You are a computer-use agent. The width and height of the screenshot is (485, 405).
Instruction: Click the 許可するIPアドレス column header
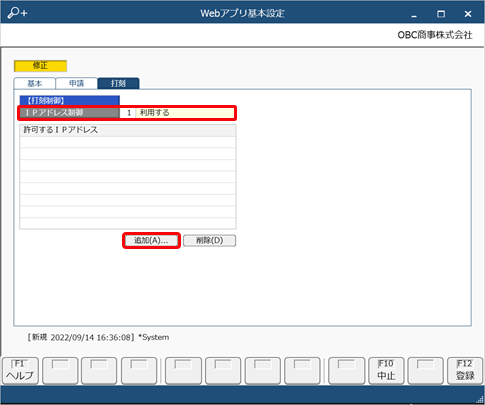tap(128, 130)
